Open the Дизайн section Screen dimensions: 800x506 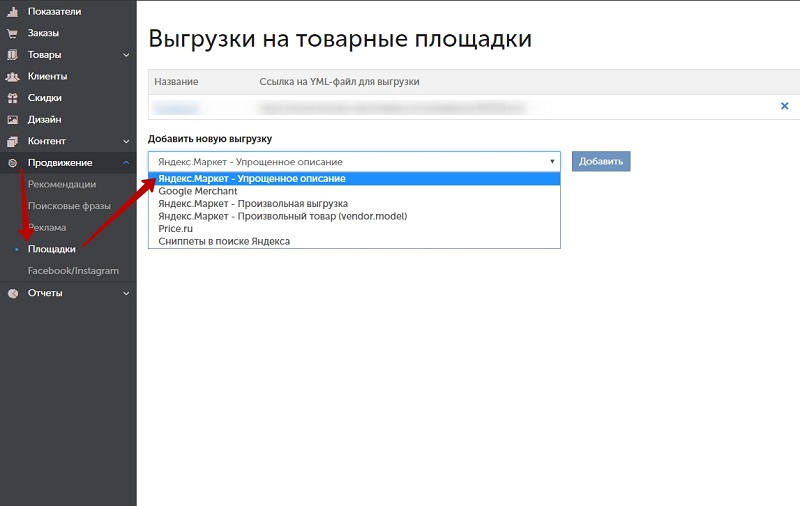pos(44,119)
